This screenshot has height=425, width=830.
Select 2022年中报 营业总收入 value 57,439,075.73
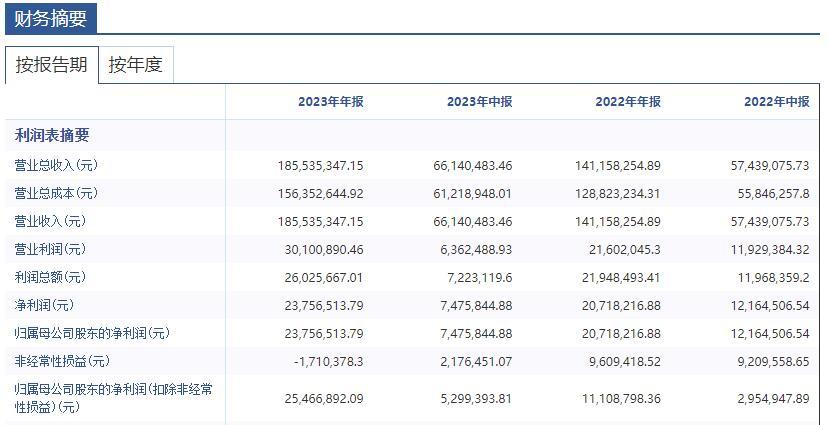click(770, 166)
